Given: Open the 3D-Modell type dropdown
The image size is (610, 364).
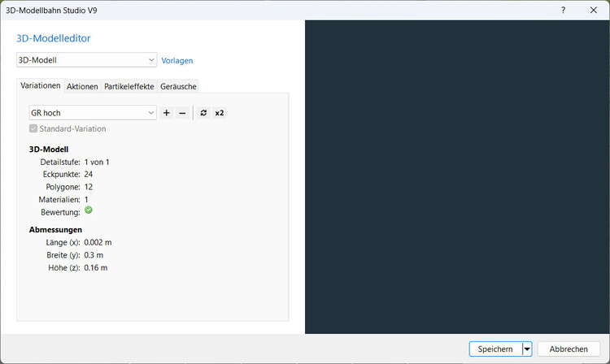Looking at the screenshot, I should tap(87, 60).
